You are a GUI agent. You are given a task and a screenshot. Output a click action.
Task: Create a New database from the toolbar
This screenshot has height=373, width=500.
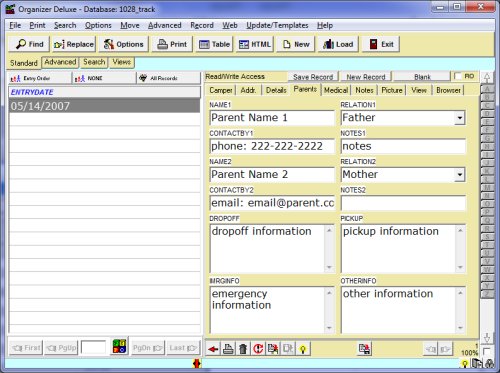296,44
